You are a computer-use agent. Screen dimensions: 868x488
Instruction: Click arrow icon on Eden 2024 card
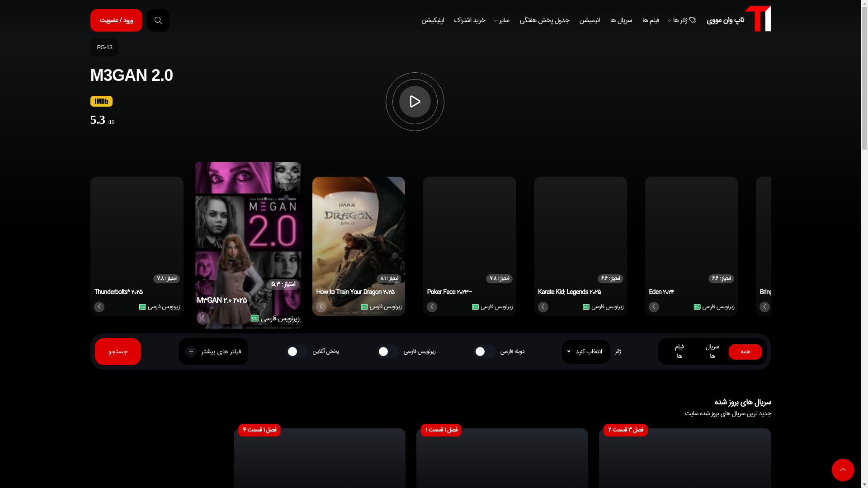coord(654,307)
